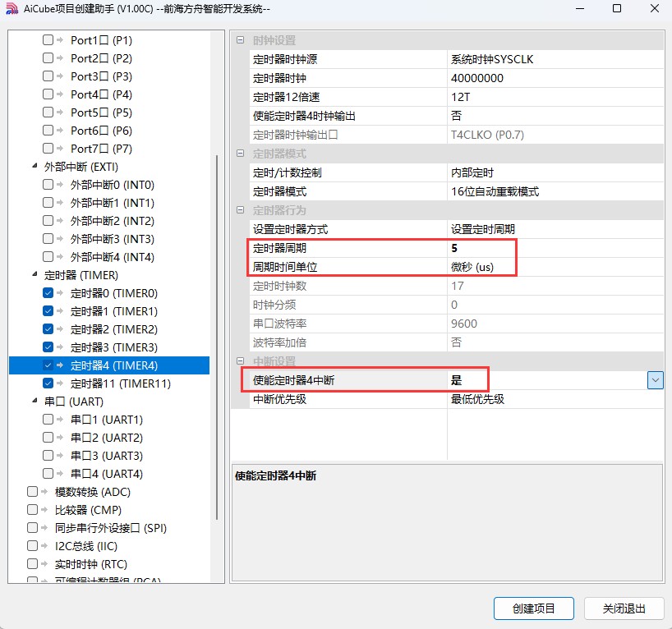
Task: Collapse the 外部中断 (EXTI) tree node
Action: [35, 166]
